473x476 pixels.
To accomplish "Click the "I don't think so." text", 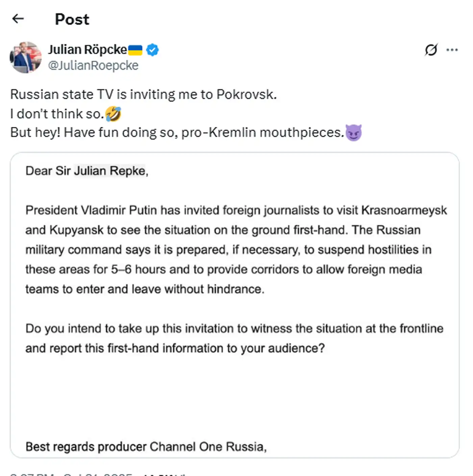I will [x=57, y=114].
